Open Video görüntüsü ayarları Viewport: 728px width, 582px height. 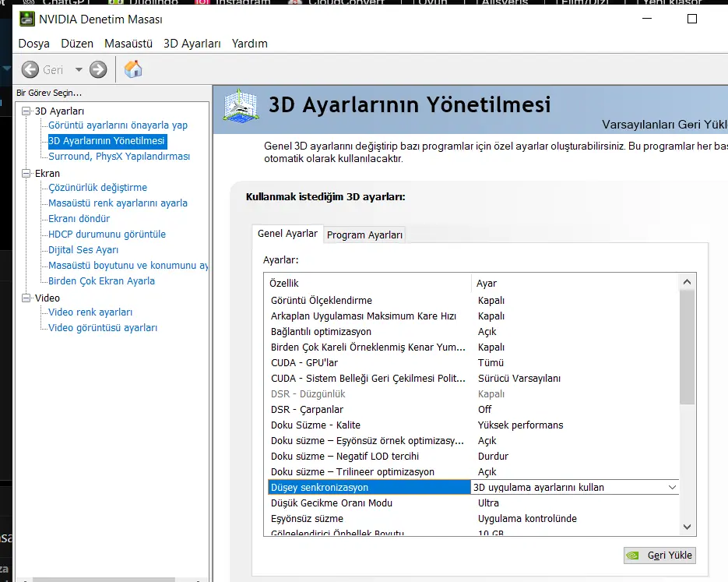(103, 327)
